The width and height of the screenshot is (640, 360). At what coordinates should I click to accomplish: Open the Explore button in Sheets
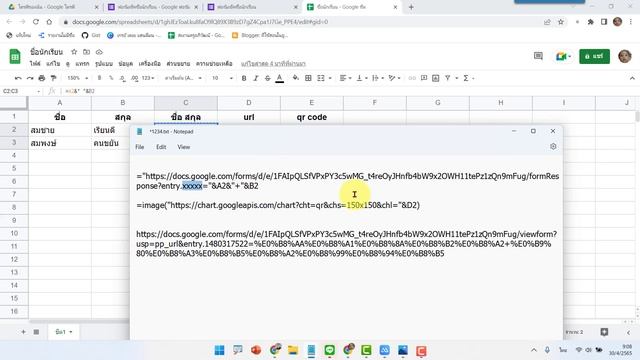tap(604, 332)
